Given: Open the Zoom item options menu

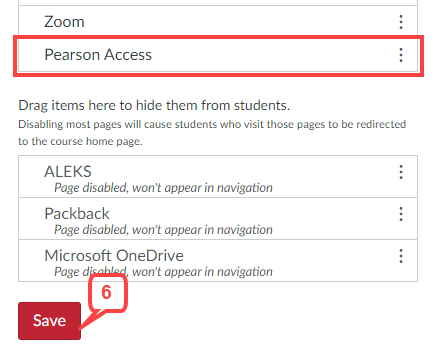Looking at the screenshot, I should click(401, 22).
